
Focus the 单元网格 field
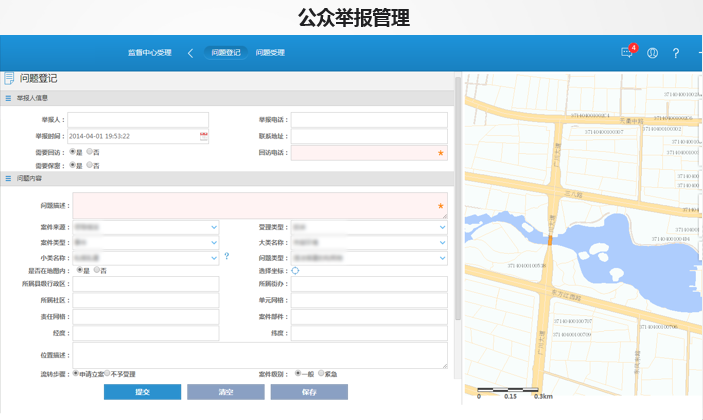click(x=369, y=300)
